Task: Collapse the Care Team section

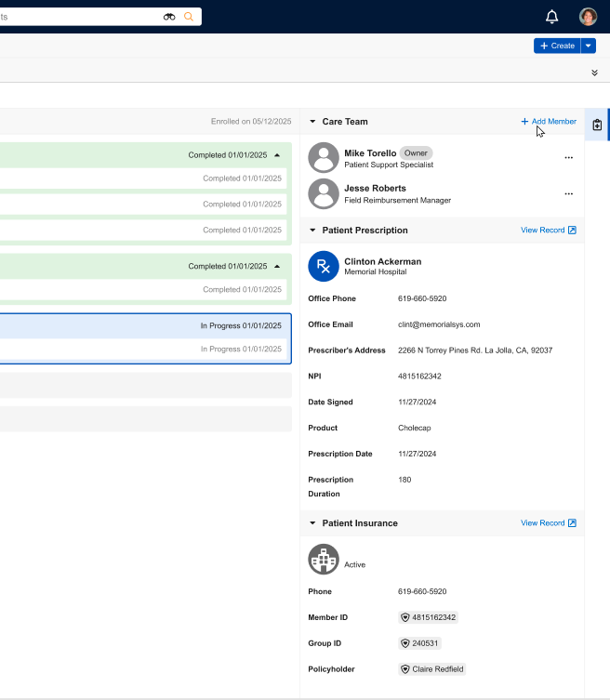Action: tap(312, 122)
